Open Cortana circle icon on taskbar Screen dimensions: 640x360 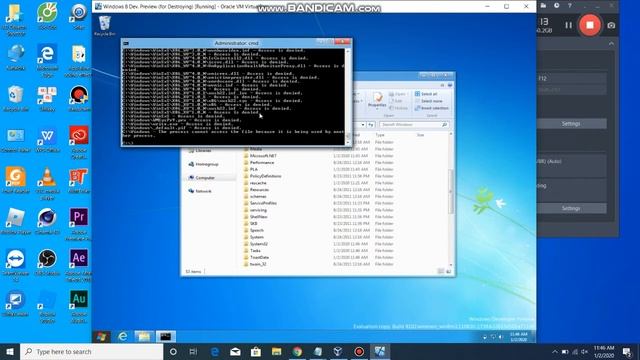pos(173,351)
